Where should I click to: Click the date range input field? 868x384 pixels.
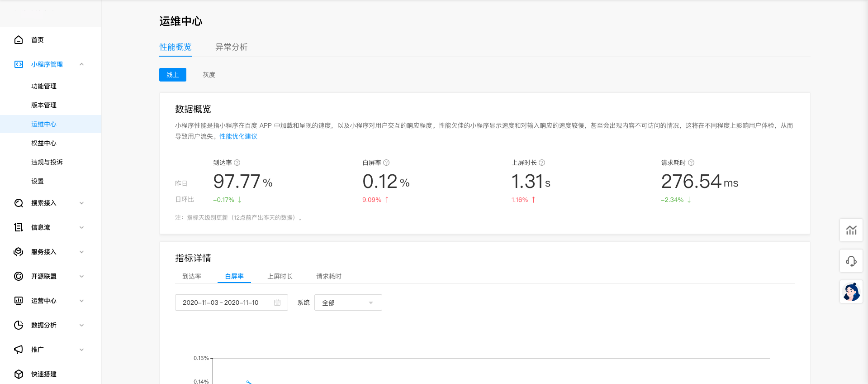click(x=222, y=302)
